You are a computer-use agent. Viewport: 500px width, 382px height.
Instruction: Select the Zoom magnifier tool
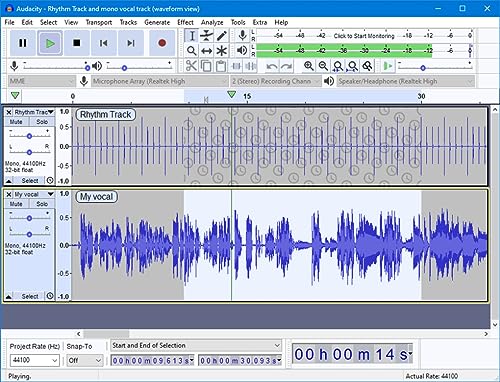pos(192,51)
